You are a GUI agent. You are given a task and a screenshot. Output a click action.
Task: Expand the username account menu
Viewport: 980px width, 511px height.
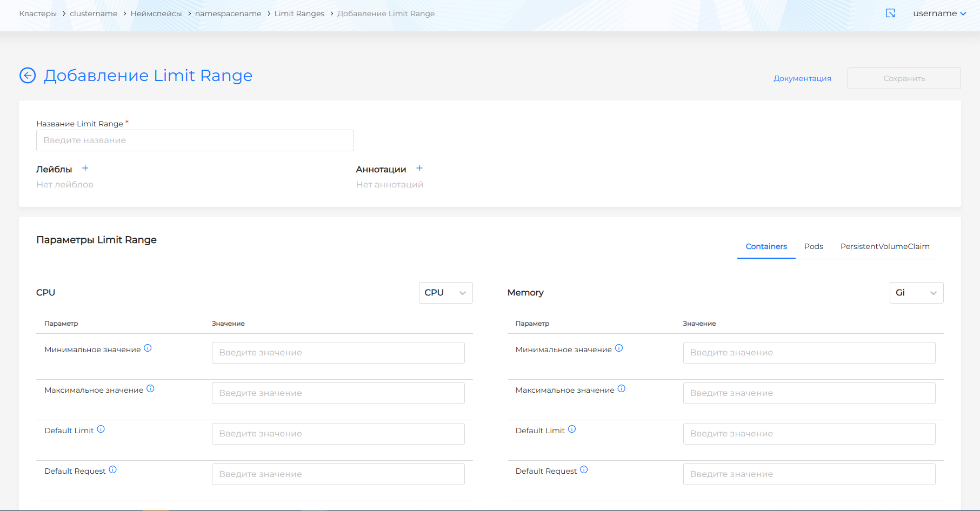coord(939,14)
